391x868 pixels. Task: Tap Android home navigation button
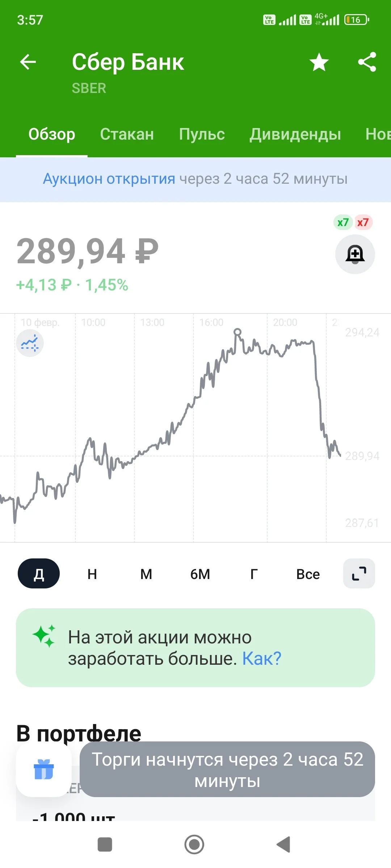pos(194,844)
